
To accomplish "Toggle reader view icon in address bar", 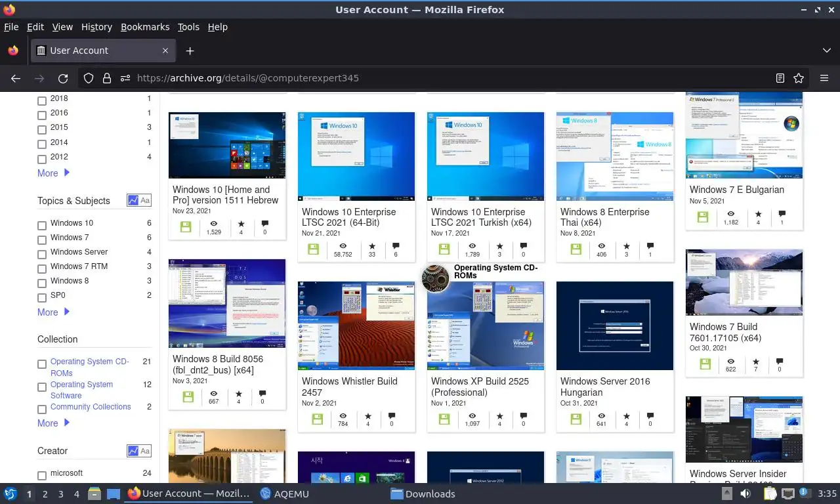I will [780, 78].
